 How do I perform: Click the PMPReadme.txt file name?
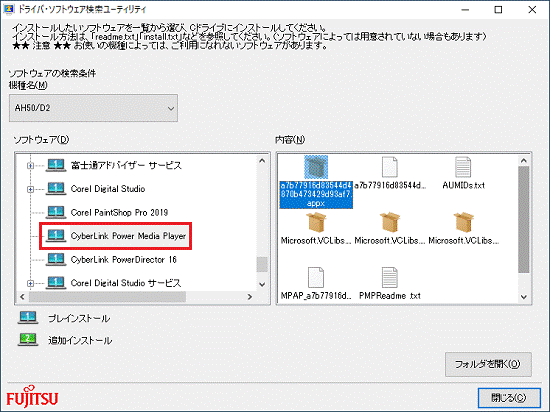click(x=390, y=296)
